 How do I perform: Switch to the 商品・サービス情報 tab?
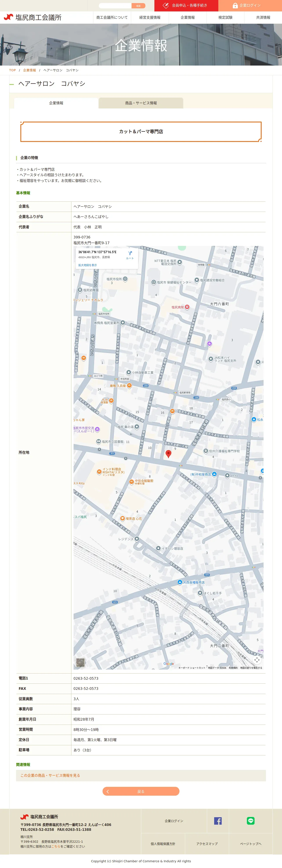point(141,103)
